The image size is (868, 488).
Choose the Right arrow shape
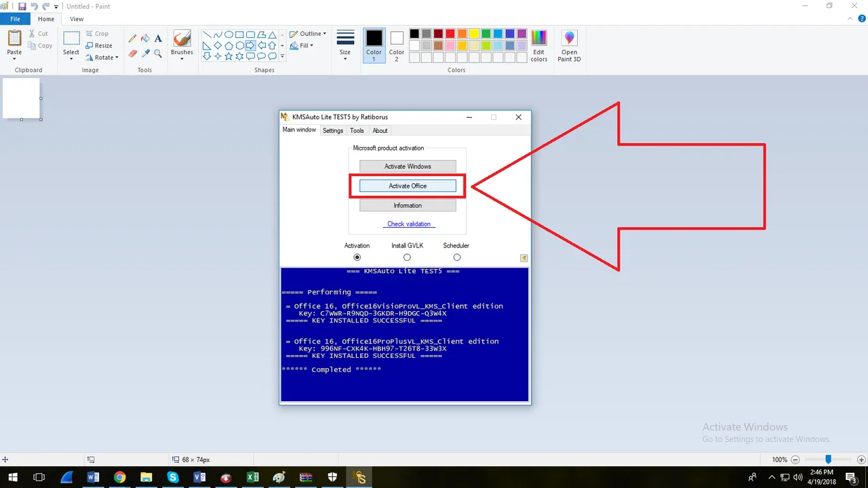pos(251,45)
